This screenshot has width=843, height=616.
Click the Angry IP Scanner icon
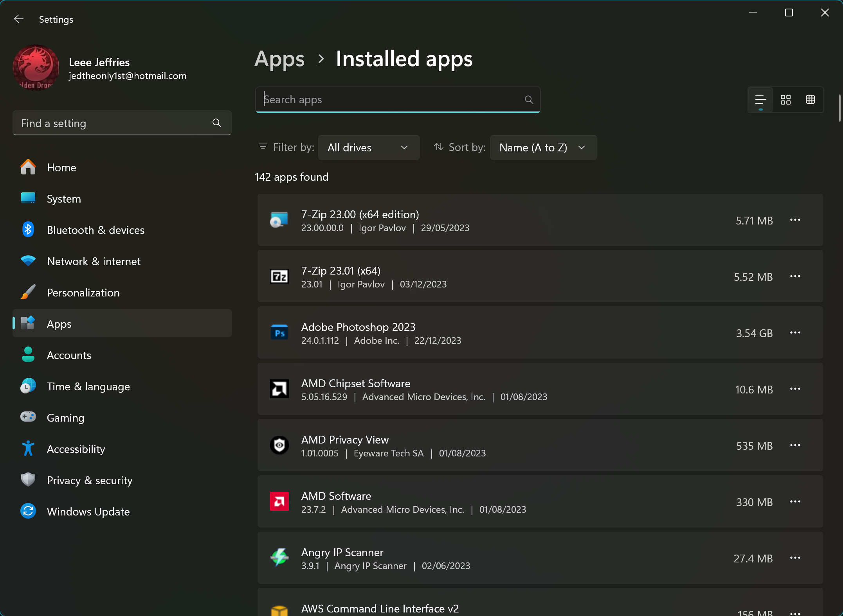coord(279,558)
